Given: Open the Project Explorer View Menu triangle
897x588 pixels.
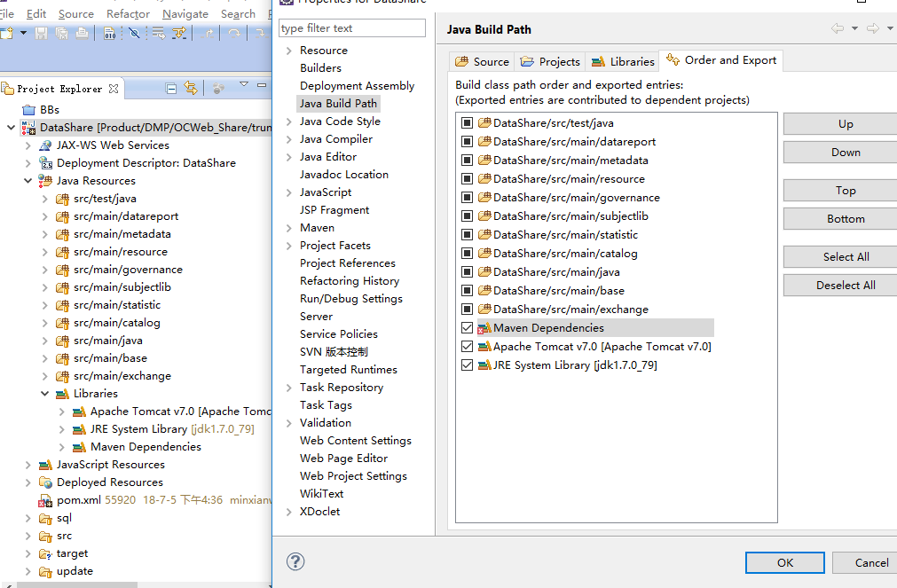Looking at the screenshot, I should tap(244, 84).
